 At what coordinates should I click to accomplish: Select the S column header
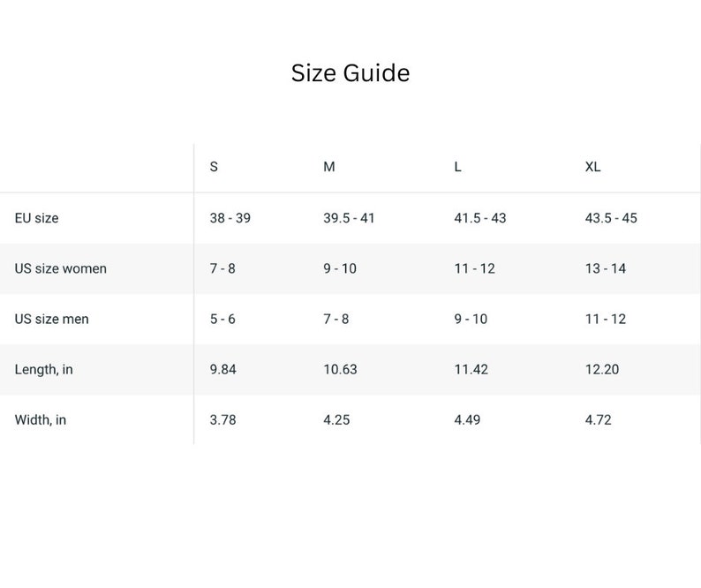pos(214,167)
